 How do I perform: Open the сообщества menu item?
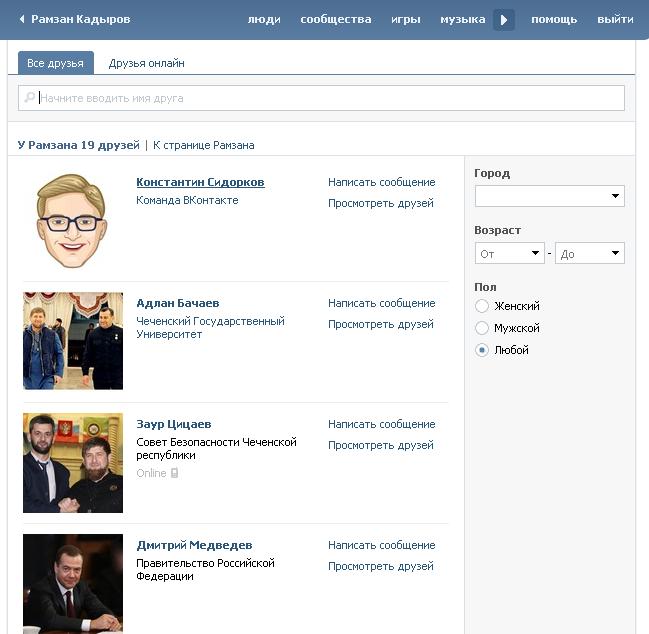point(336,19)
